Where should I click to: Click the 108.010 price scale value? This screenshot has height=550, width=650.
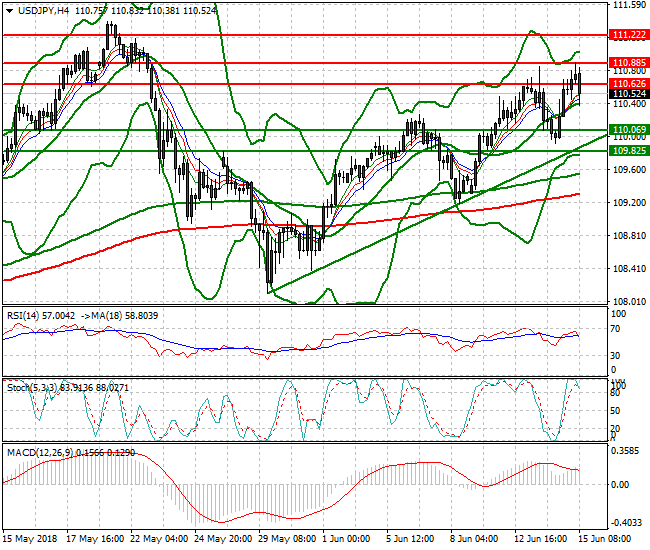click(629, 302)
